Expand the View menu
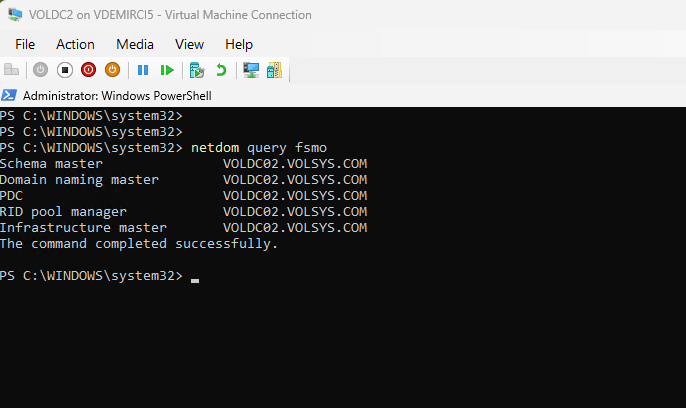 click(189, 44)
